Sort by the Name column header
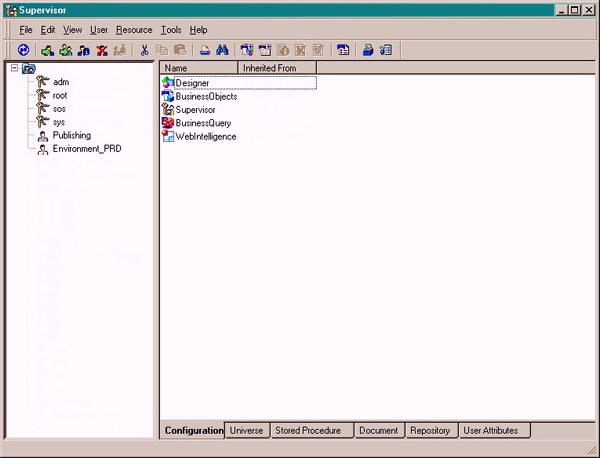The image size is (600, 458). coord(198,68)
